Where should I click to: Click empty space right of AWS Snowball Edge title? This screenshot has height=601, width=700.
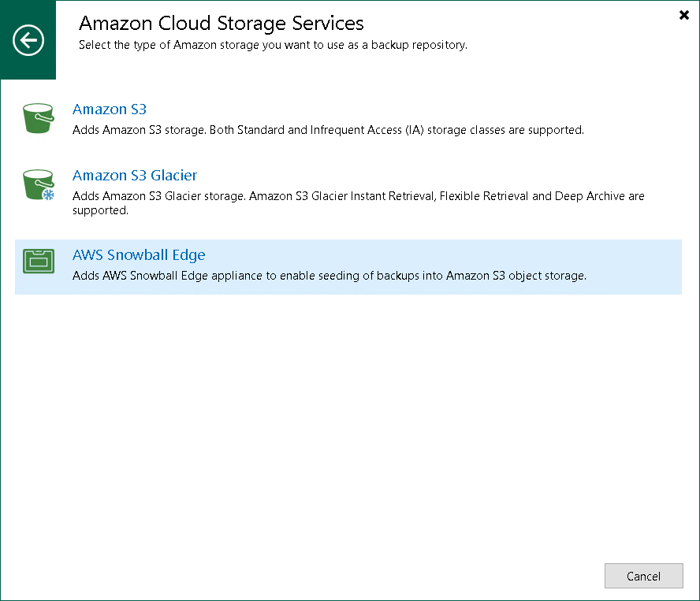[x=441, y=255]
